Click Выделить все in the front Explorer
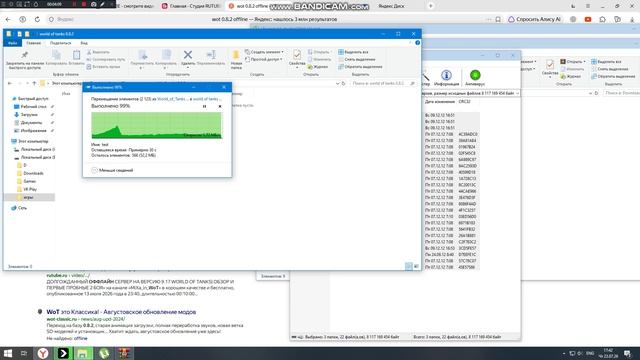640x360 pixels. click(353, 52)
